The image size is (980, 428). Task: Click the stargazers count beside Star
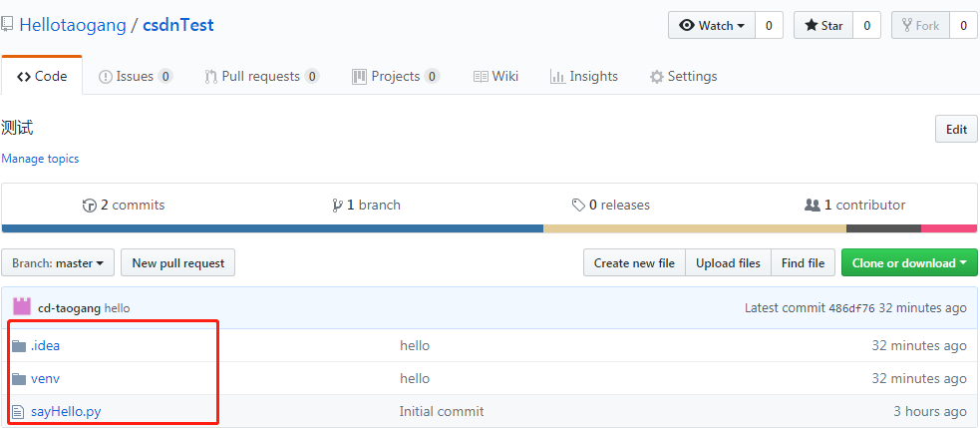point(867,26)
